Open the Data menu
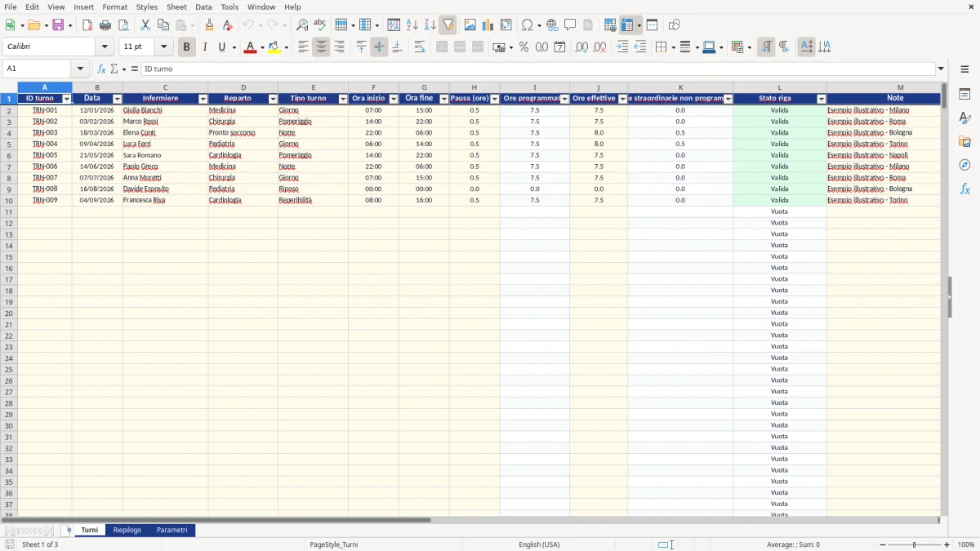This screenshot has height=551, width=980. pyautogui.click(x=203, y=7)
